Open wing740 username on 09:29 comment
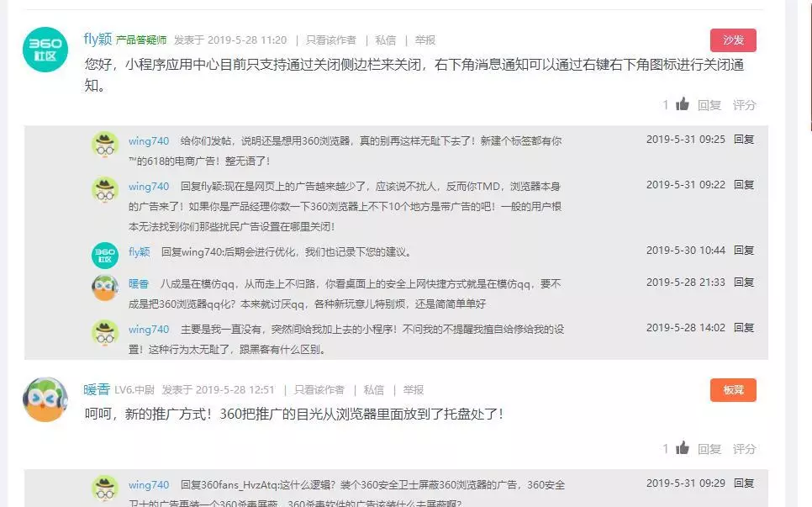This screenshot has width=812, height=507. pyautogui.click(x=149, y=485)
